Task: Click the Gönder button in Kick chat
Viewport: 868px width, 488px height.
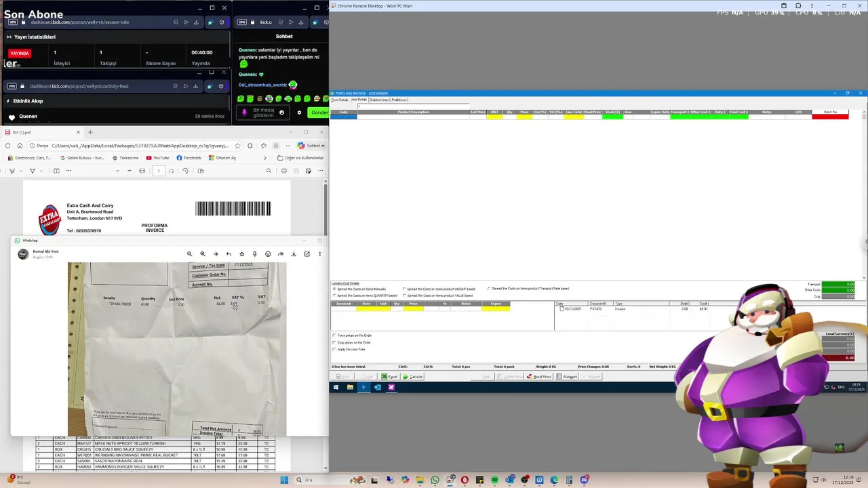Action: coord(318,113)
